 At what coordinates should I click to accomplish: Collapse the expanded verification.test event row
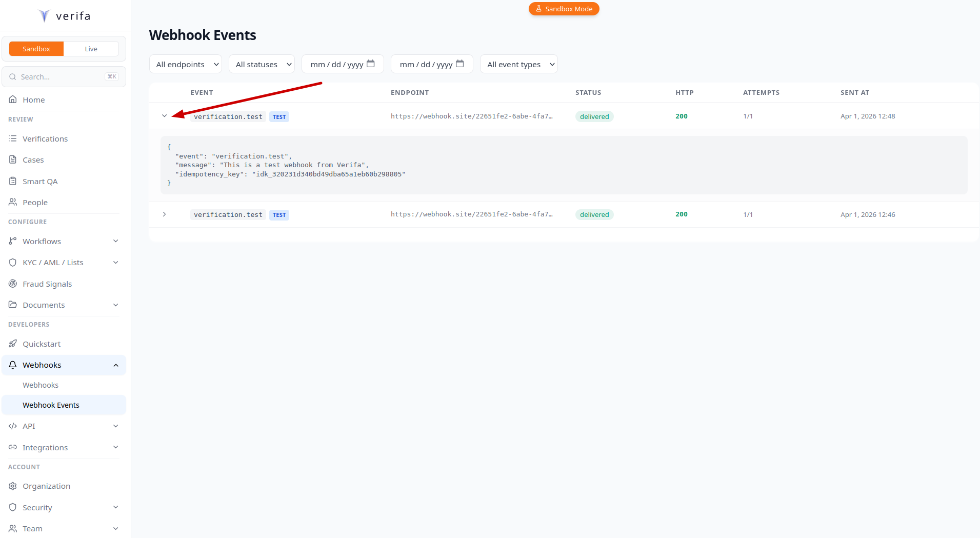click(164, 116)
